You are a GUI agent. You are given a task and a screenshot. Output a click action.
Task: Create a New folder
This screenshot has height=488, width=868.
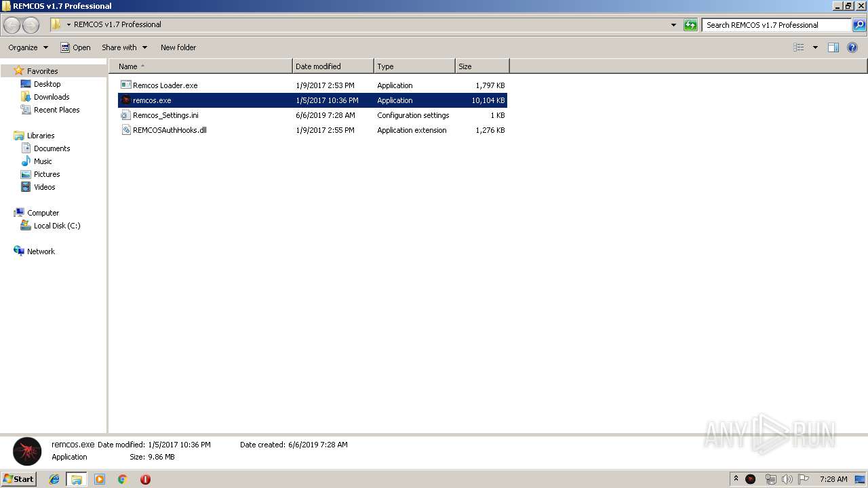pyautogui.click(x=178, y=47)
